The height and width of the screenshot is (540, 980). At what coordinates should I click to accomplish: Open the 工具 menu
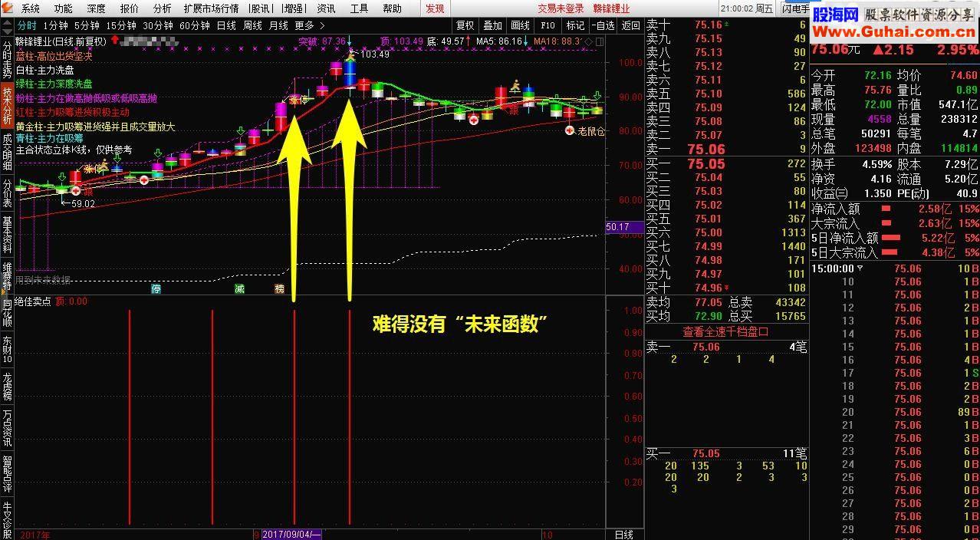[359, 8]
